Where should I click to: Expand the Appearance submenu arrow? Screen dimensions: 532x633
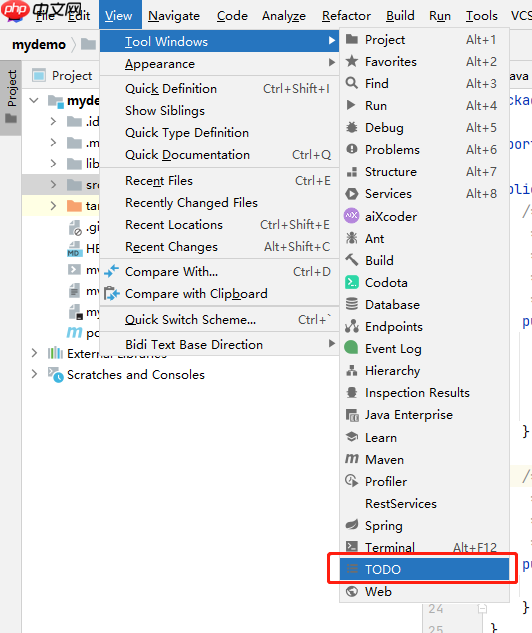tap(331, 63)
